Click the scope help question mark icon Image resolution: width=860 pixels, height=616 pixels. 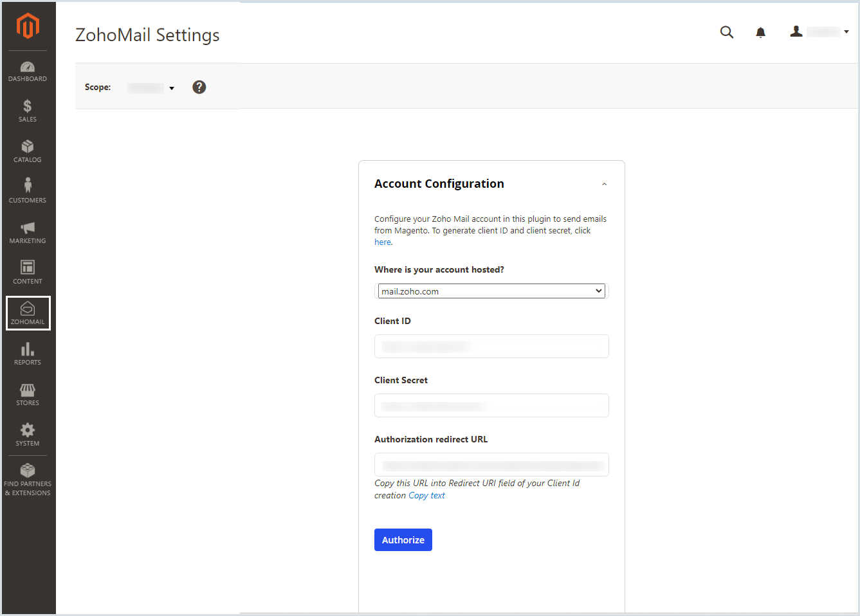point(199,87)
